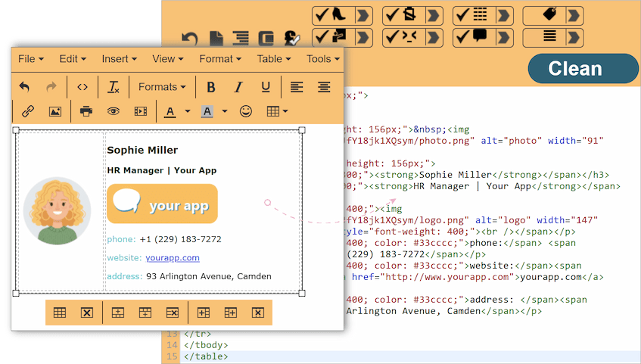
Task: Toggle the boot icon cleaning option
Action: tap(334, 16)
